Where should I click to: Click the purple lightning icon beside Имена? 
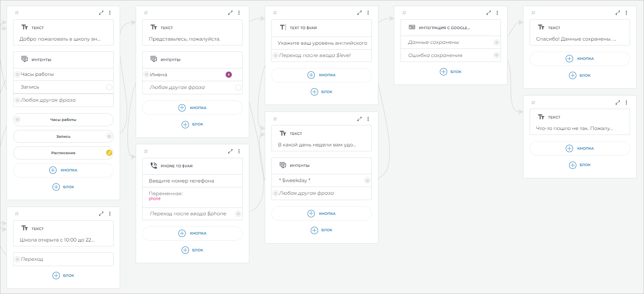click(x=229, y=75)
